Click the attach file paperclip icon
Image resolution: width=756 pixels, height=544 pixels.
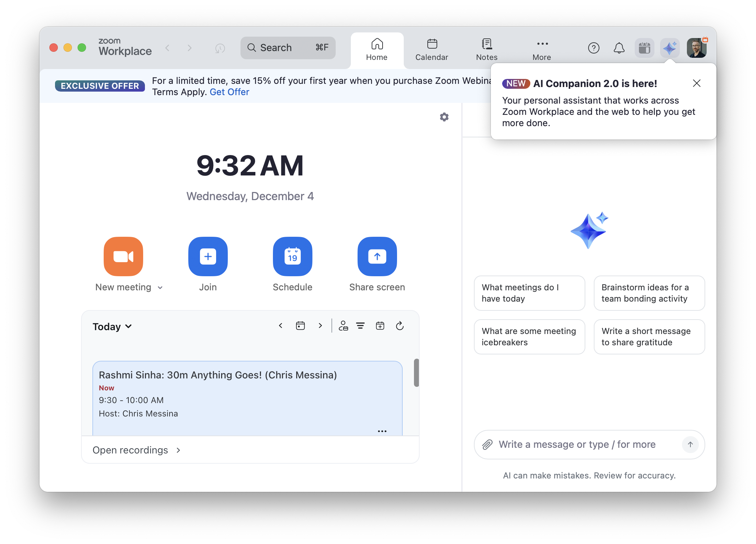click(x=487, y=445)
